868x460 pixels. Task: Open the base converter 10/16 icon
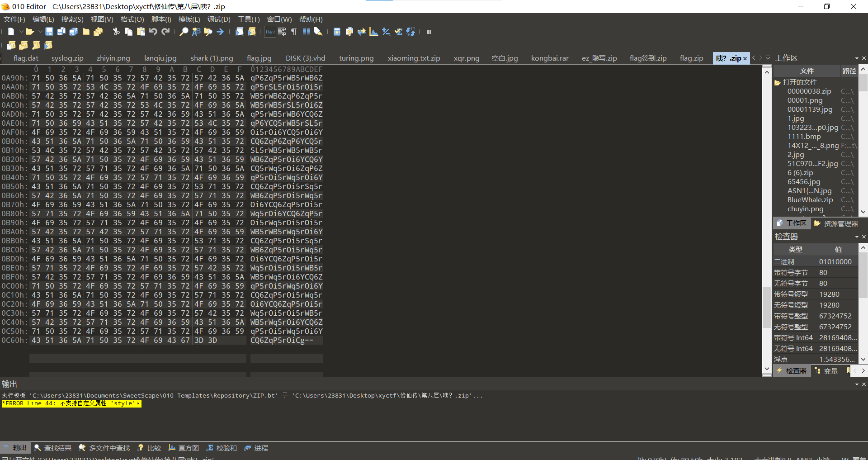410,32
